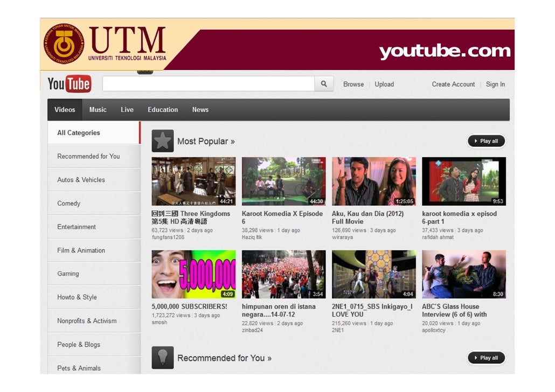Open Aku, Kau dan Dia thumbnail
Image resolution: width=555 pixels, height=392 pixels.
pos(374,181)
